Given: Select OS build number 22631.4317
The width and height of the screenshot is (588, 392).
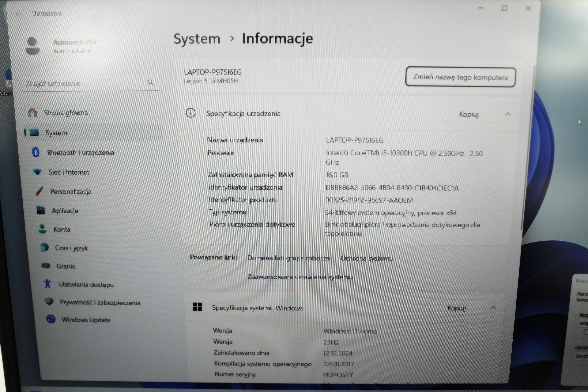Looking at the screenshot, I should point(338,364).
